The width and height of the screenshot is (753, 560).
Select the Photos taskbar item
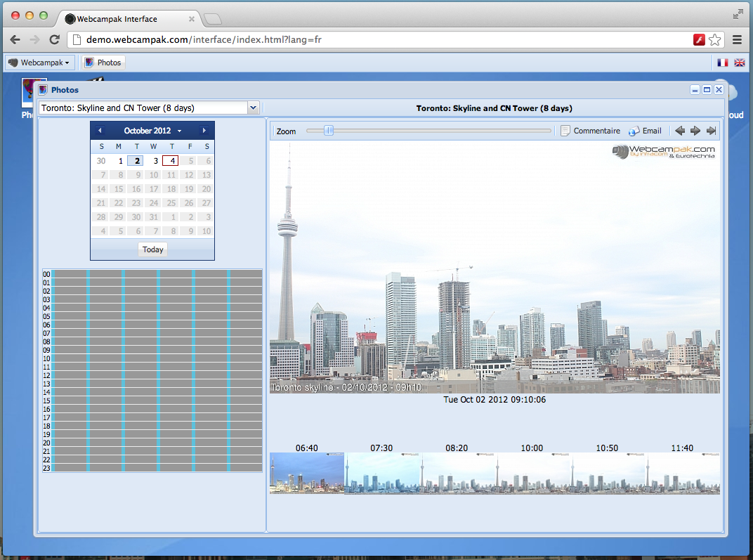(103, 63)
